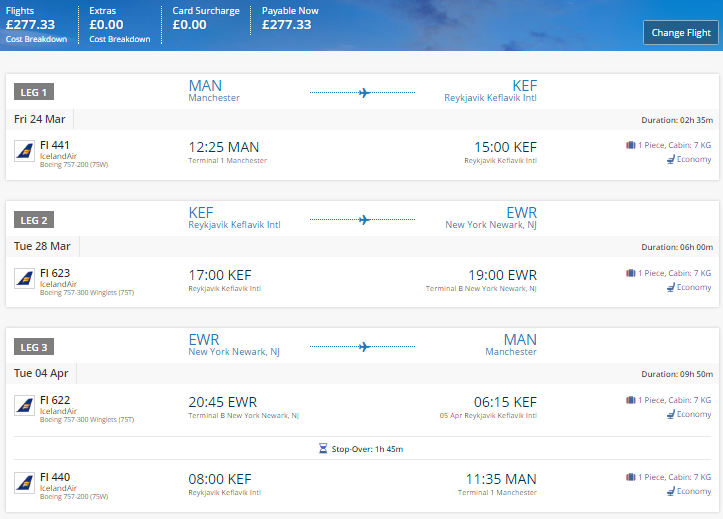Click Duration: 02h 35m text
The height and width of the screenshot is (519, 723).
[x=677, y=120]
